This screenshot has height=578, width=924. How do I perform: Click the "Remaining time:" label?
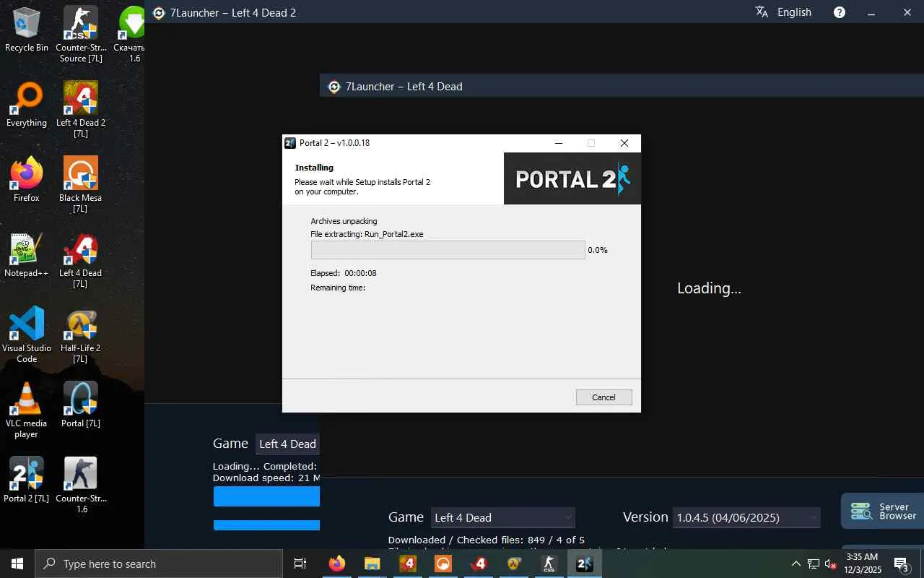[x=338, y=288]
